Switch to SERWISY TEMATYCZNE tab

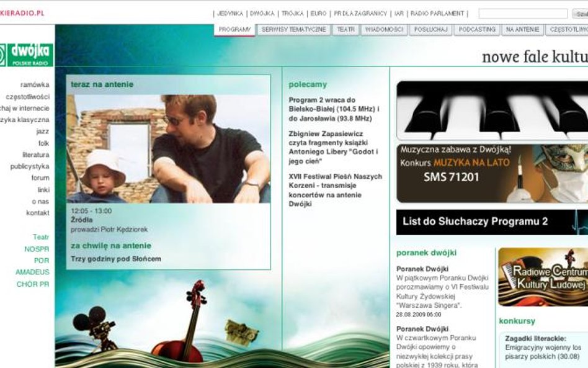(x=293, y=30)
